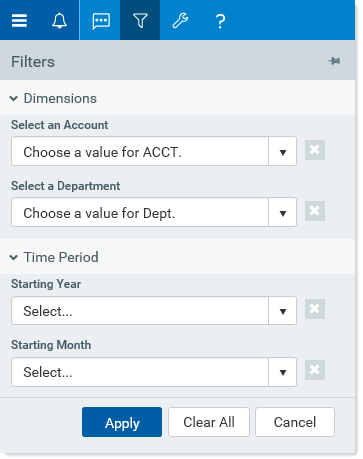The width and height of the screenshot is (363, 459).
Task: Open the Starting Year dropdown arrow
Action: tap(283, 311)
